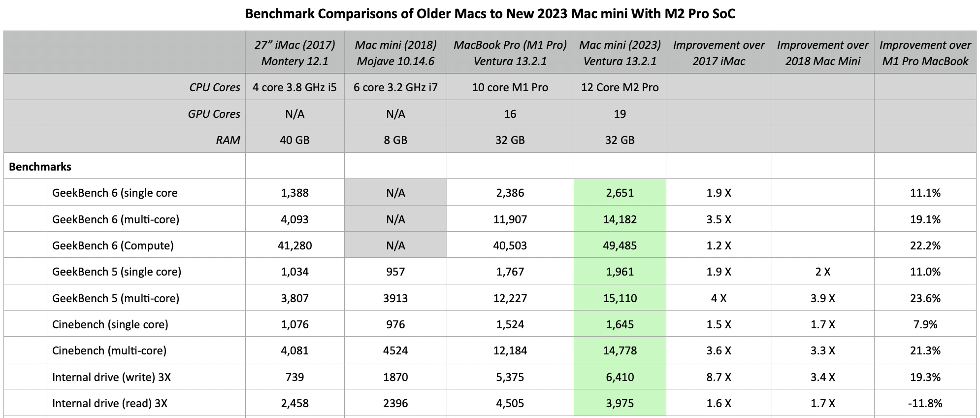
Task: Click the Mac mini 2018 score '3913'
Action: 395,298
